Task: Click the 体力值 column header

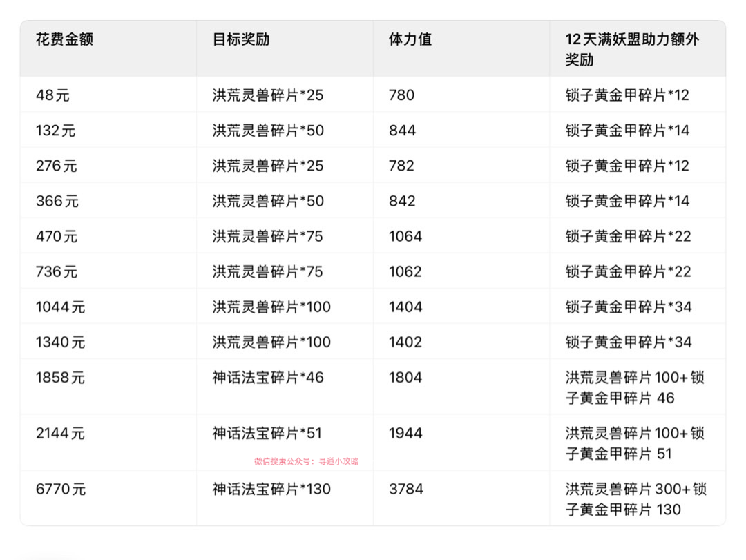Action: 410,39
